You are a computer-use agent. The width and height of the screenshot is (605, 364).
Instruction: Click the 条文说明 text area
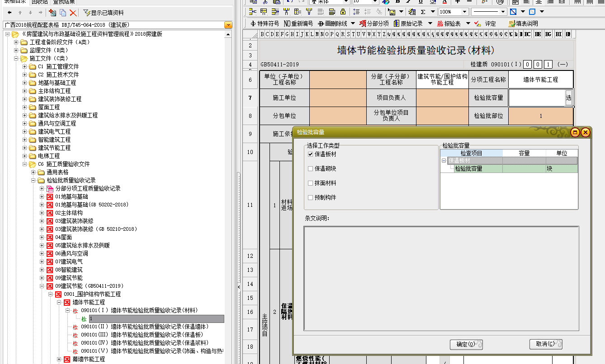(441, 280)
